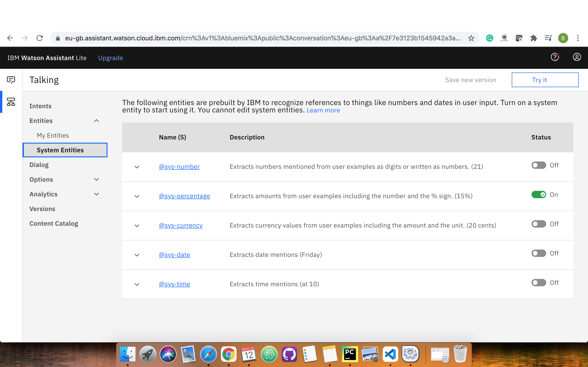
Task: Open the Learn more link
Action: (323, 110)
